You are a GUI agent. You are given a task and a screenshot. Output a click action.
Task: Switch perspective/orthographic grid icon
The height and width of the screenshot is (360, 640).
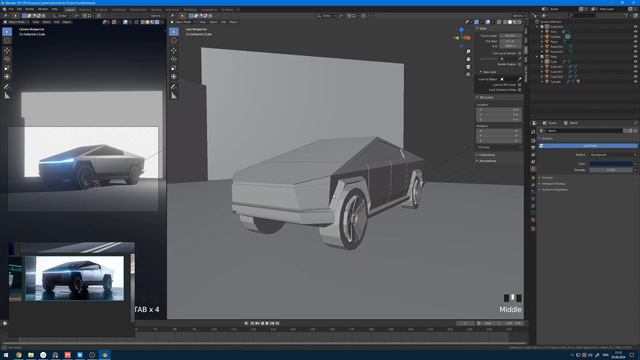[x=468, y=75]
